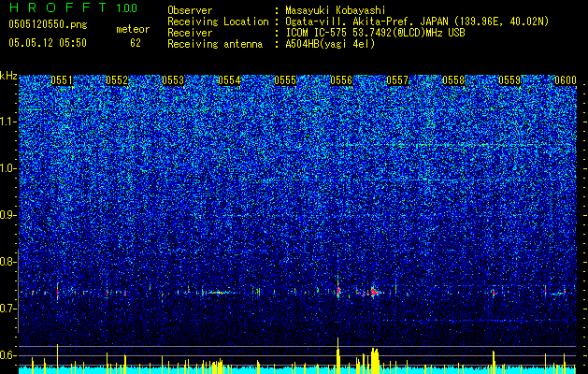Click the A504HB(yagi 4el) antenna text

(330, 44)
